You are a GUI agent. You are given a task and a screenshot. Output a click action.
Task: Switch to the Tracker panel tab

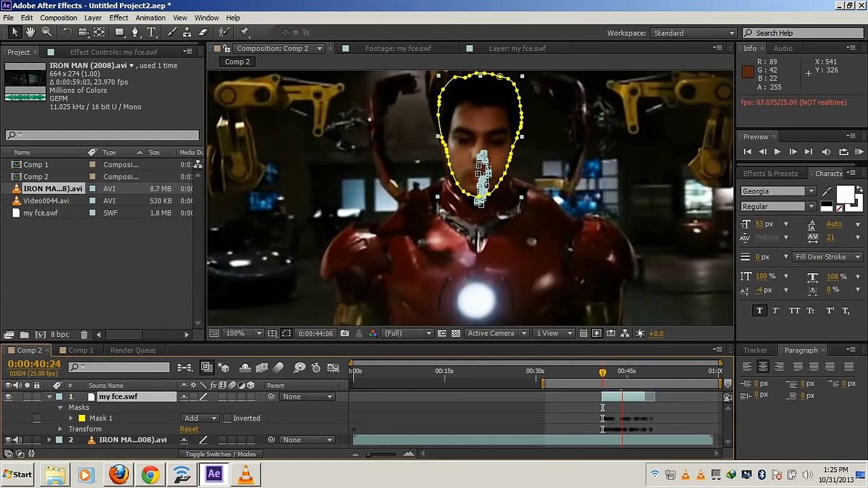(755, 350)
